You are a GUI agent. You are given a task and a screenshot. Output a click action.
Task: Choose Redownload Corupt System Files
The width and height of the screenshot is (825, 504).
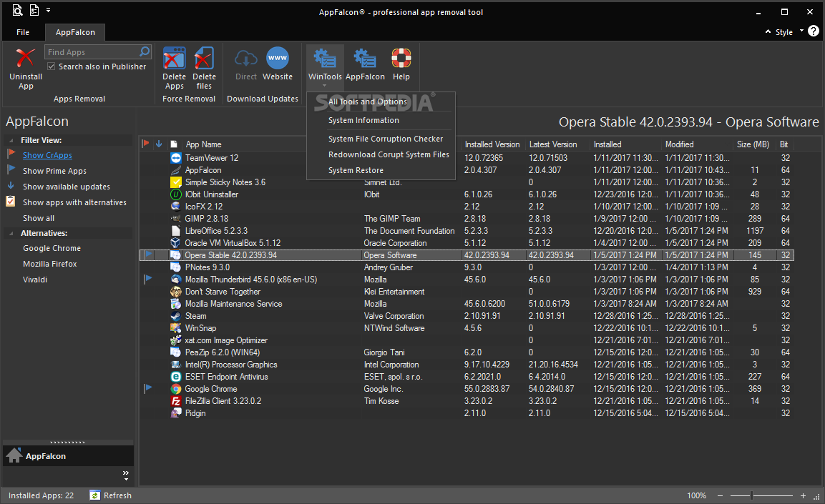point(389,154)
